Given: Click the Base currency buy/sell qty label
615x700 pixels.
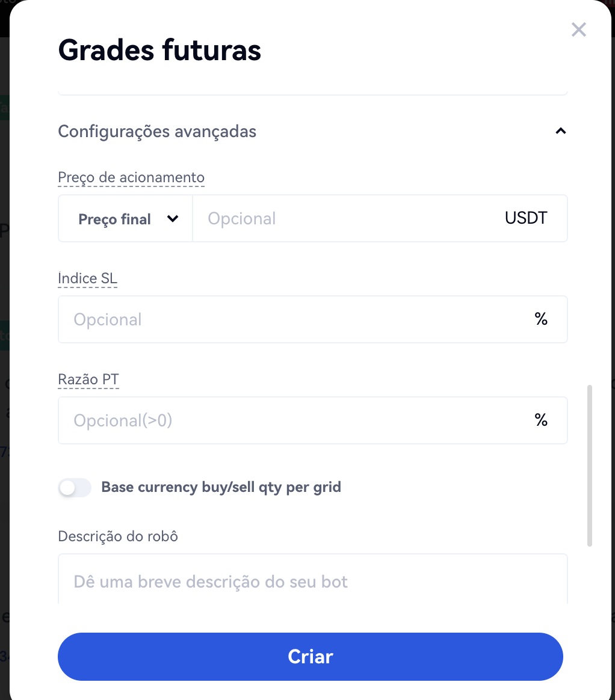Looking at the screenshot, I should point(221,487).
